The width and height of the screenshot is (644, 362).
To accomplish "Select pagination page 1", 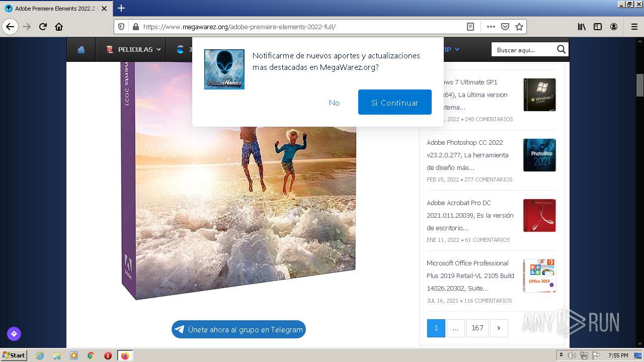I will click(436, 328).
